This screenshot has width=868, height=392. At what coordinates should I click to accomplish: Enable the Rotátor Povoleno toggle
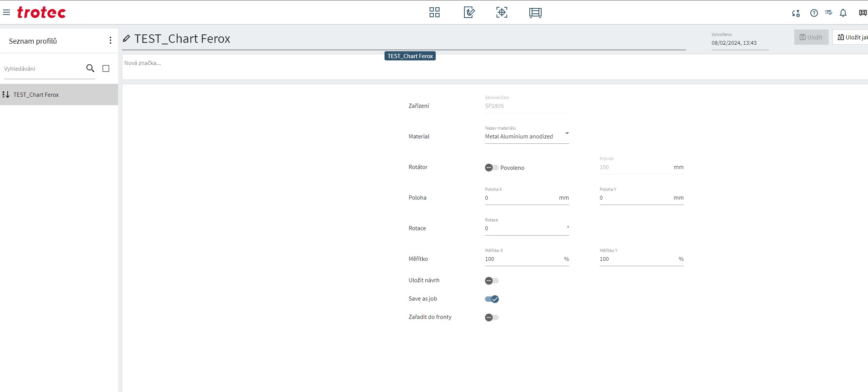[492, 168]
